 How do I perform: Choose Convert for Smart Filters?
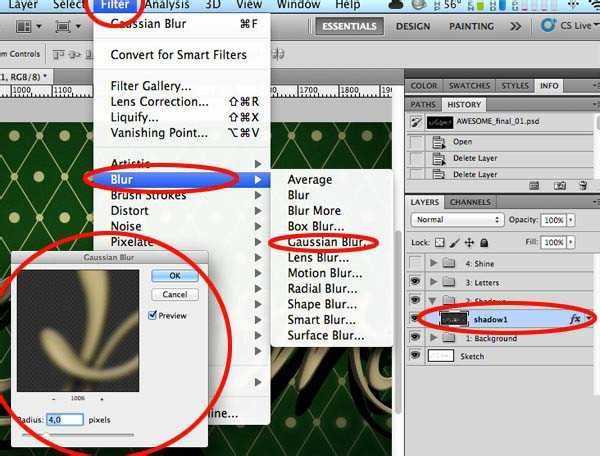tap(178, 55)
